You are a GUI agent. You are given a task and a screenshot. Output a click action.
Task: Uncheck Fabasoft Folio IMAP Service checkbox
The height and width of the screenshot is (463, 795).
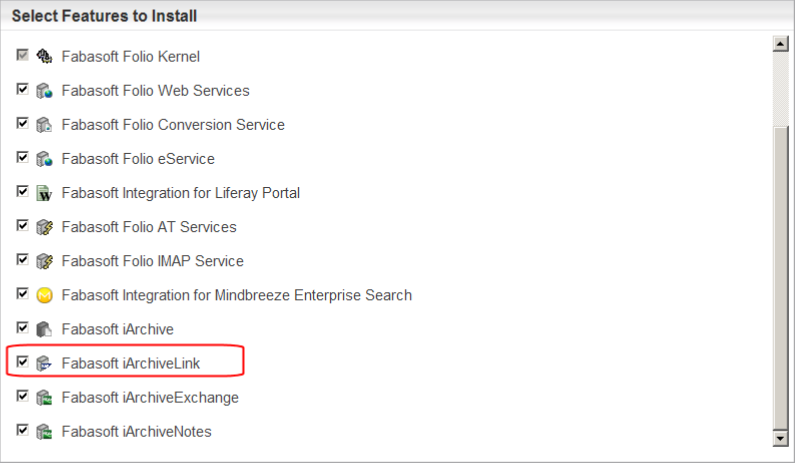pyautogui.click(x=22, y=260)
